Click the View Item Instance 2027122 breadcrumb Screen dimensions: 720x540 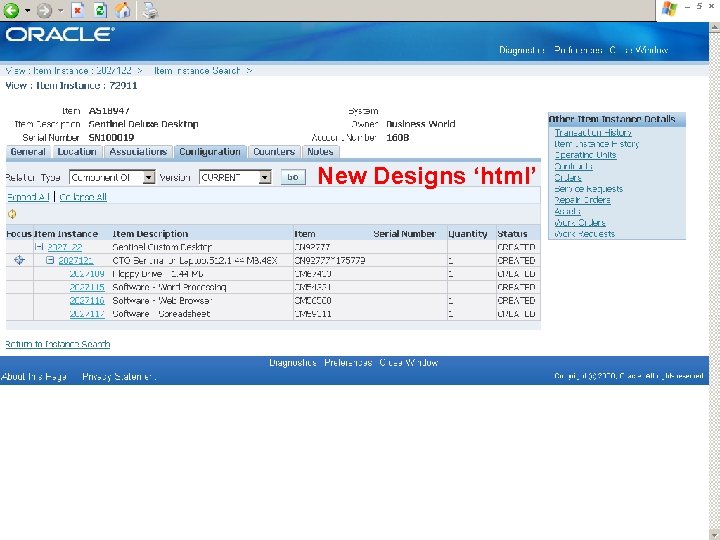coord(69,70)
